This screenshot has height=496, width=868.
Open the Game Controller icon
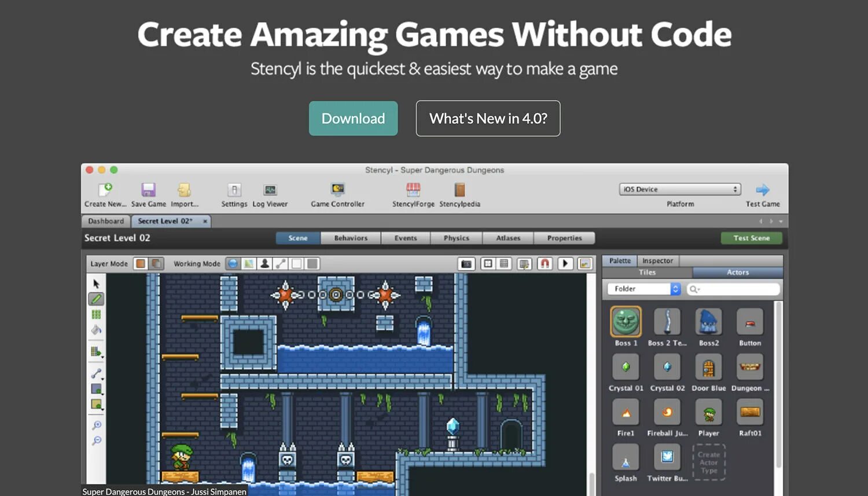(338, 190)
